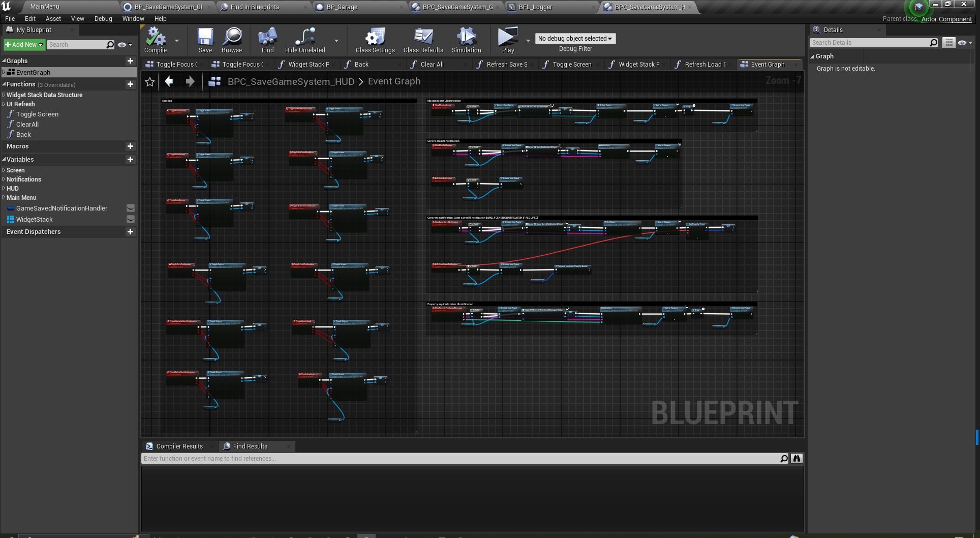The image size is (980, 538).
Task: Expand the Screen variable category
Action: [4, 170]
